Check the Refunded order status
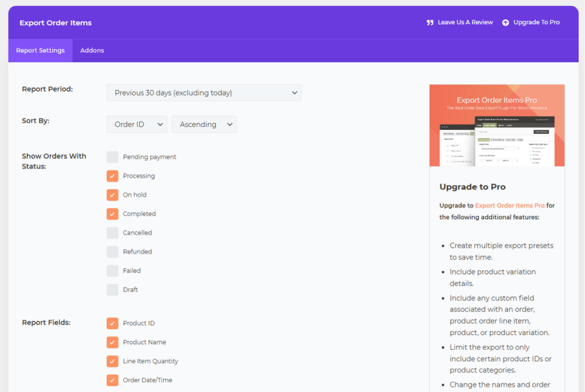 pyautogui.click(x=112, y=252)
